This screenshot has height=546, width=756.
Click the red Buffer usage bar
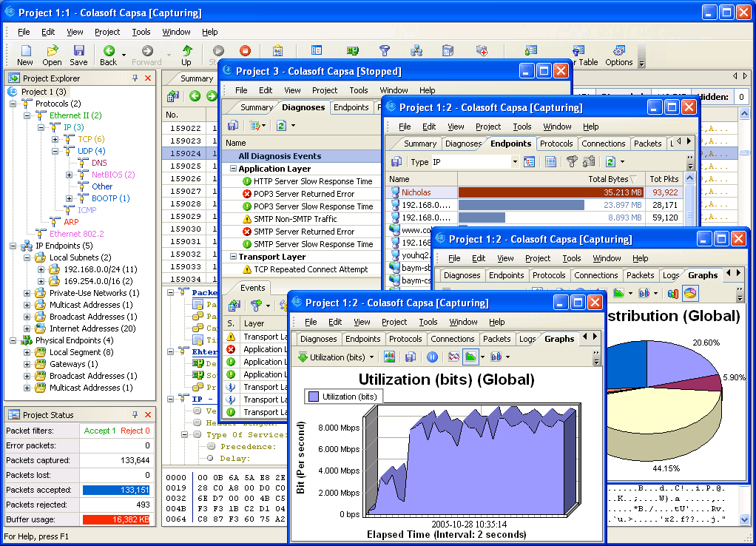116,519
